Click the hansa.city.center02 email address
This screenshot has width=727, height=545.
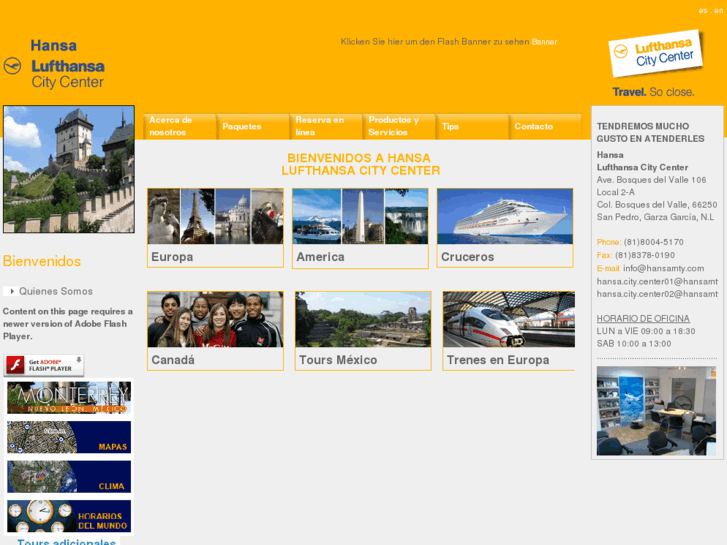coord(657,294)
